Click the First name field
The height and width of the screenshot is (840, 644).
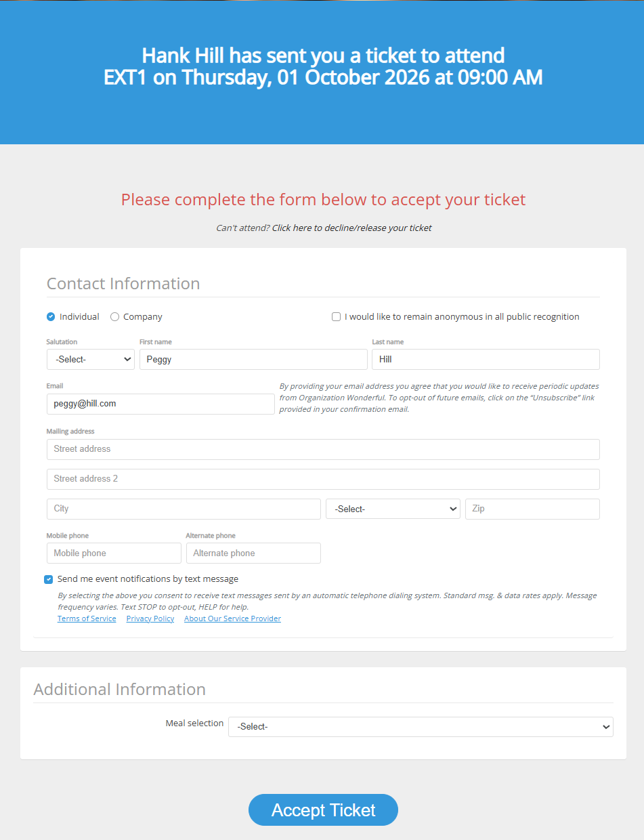coord(253,360)
